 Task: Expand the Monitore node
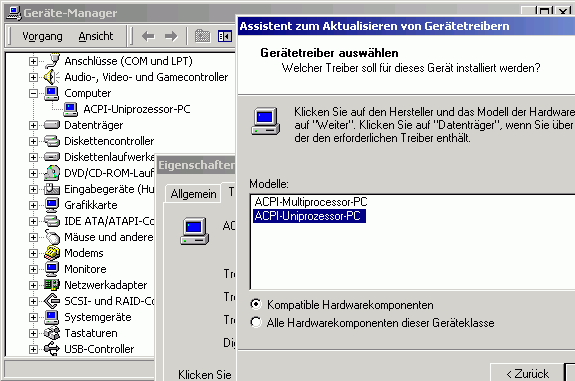[33, 270]
